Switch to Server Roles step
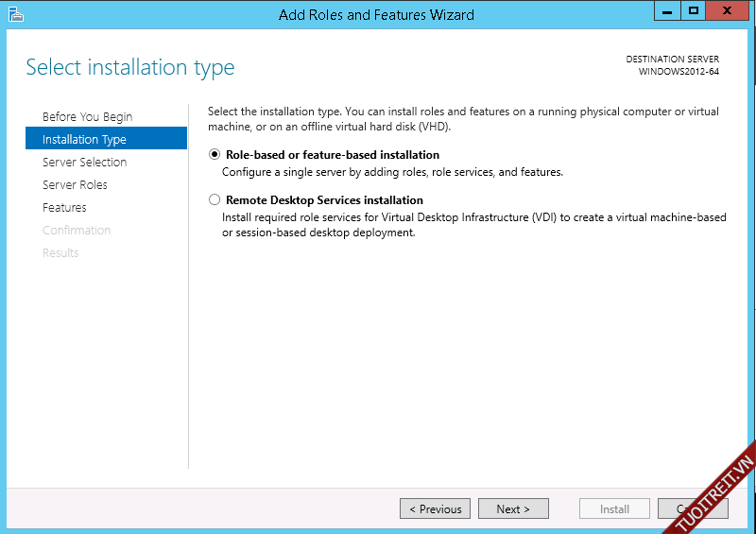The height and width of the screenshot is (534, 756). (x=75, y=184)
